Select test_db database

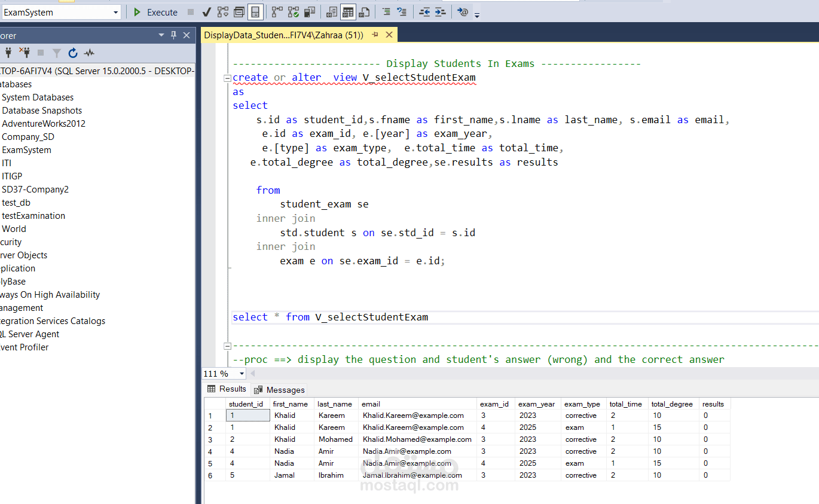point(16,203)
